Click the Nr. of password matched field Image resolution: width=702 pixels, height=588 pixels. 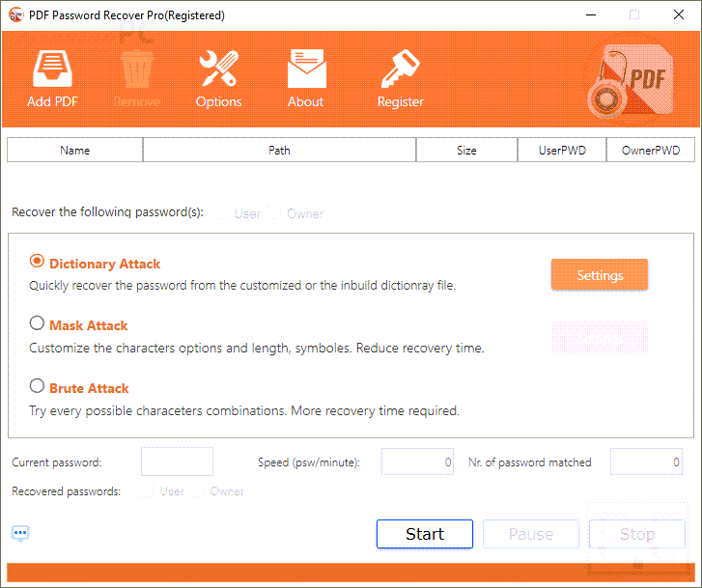click(646, 462)
